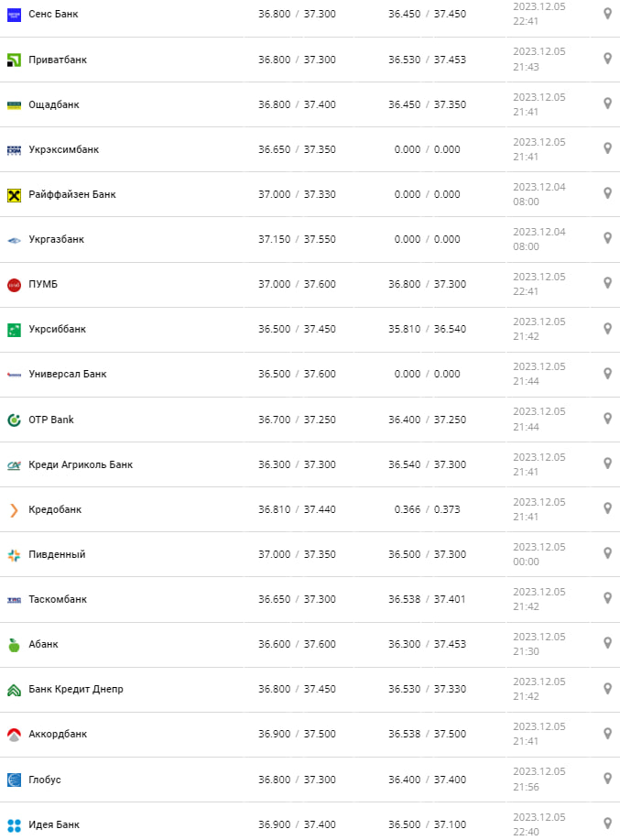Open the location pin for Приватбанк
This screenshot has height=840, width=620.
tap(607, 59)
